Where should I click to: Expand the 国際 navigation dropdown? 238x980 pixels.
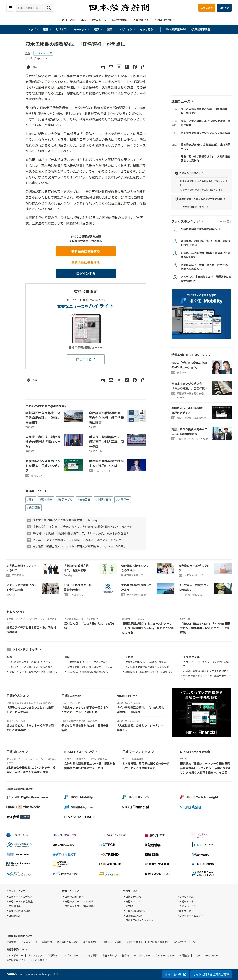111,29
